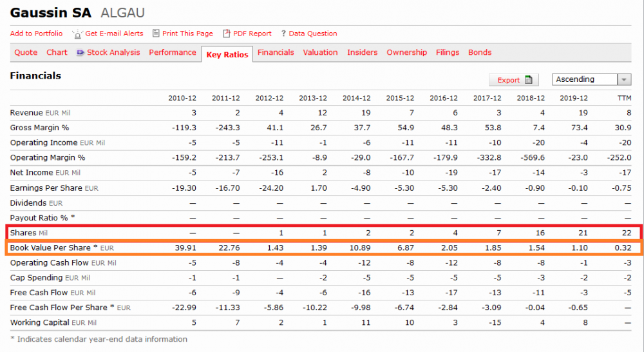
Task: Click the Working Capital row label
Action: coord(53,322)
